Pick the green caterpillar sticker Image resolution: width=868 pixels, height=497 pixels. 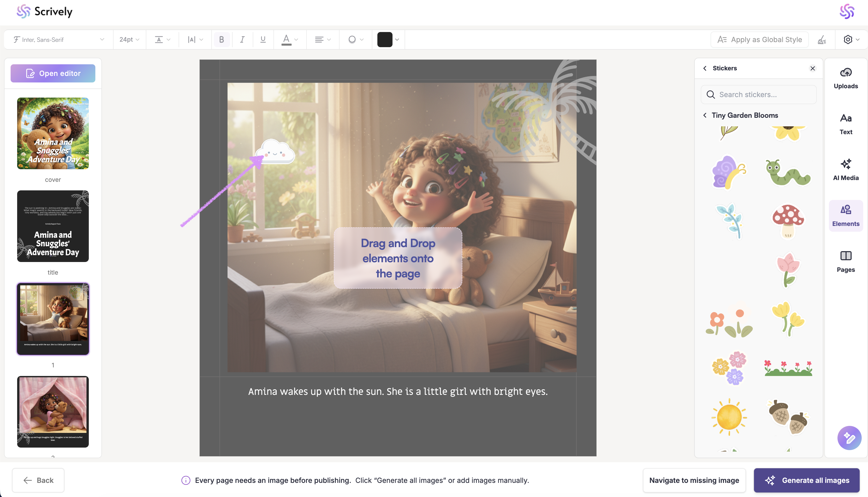[788, 173]
